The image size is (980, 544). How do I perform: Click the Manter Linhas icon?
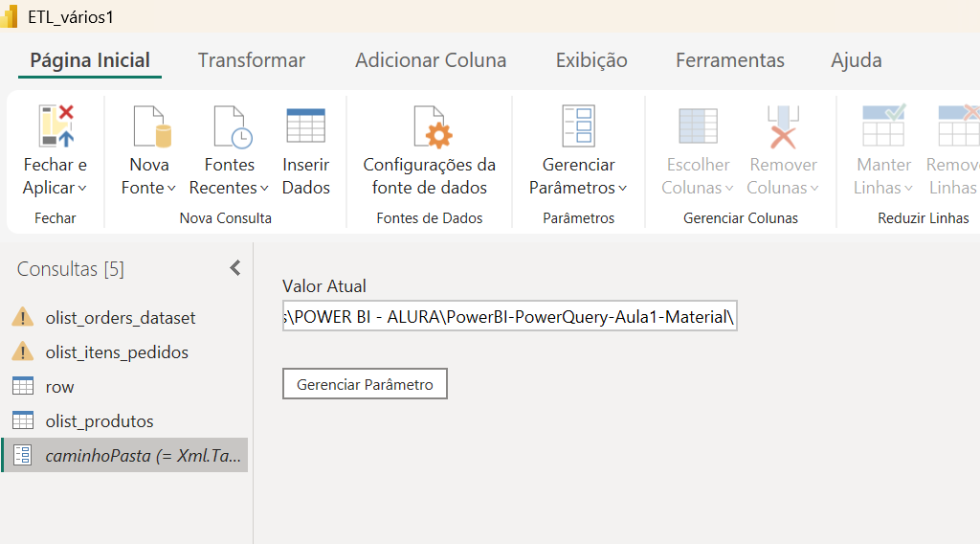click(883, 125)
